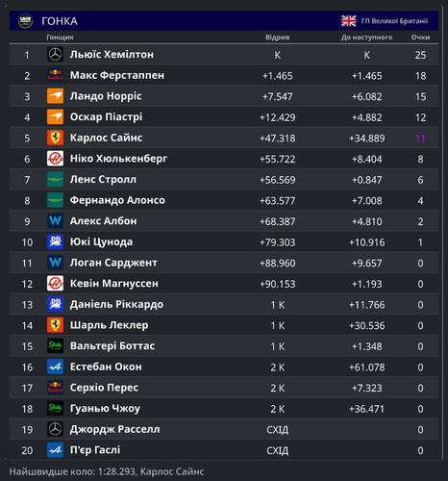The height and width of the screenshot is (481, 448).
Task: Click the Найшвидше коло fastest lap text
Action: click(107, 471)
